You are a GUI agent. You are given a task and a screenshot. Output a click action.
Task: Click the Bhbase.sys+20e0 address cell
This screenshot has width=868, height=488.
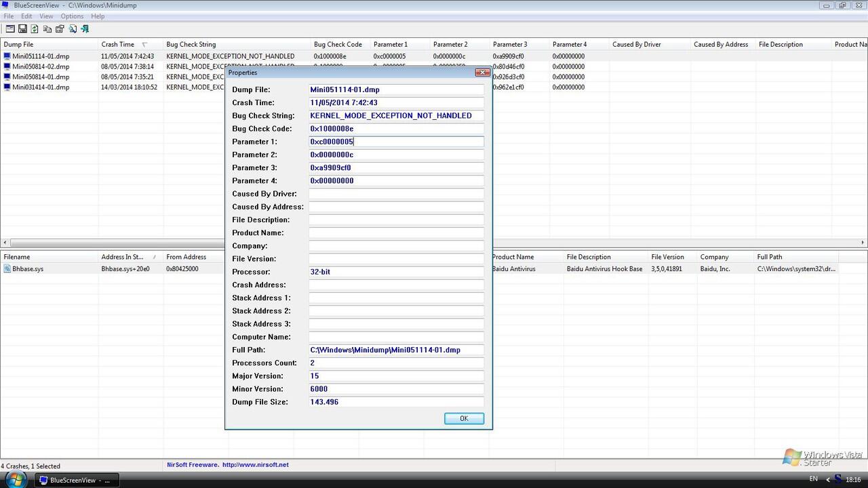[125, 268]
